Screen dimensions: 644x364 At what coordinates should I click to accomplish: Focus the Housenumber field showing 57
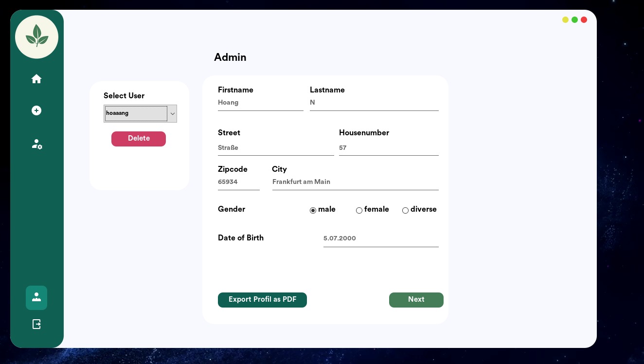[x=389, y=148]
